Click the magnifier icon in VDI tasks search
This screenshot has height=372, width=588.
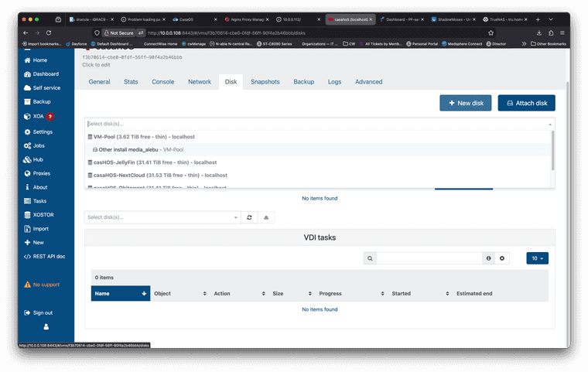click(x=370, y=258)
